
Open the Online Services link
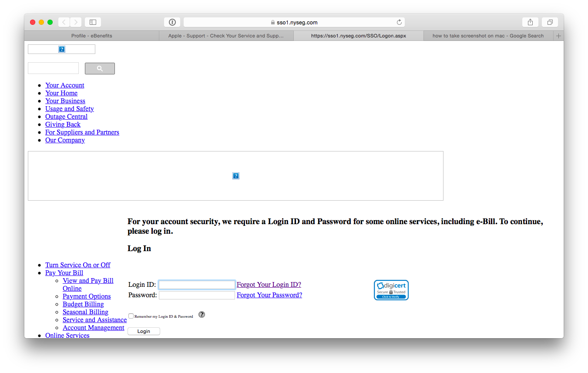click(x=67, y=335)
